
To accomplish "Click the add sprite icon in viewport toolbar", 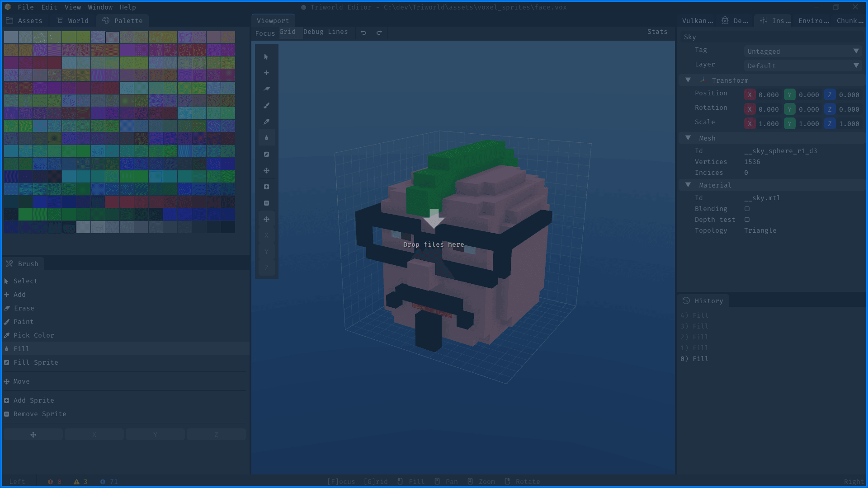I will pyautogui.click(x=266, y=187).
